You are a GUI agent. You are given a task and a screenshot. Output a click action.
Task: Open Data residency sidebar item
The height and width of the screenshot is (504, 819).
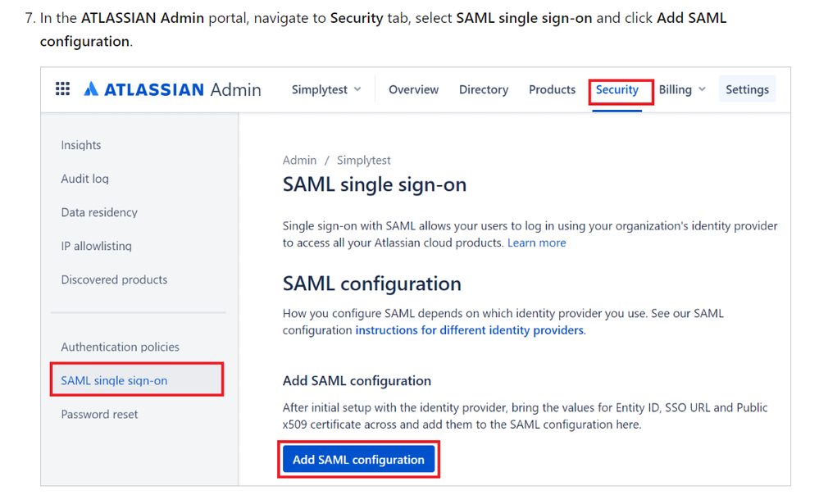pyautogui.click(x=99, y=212)
